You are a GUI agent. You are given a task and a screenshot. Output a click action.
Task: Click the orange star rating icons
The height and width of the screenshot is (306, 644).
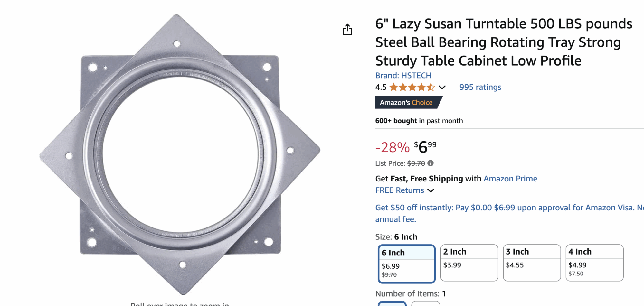[412, 87]
